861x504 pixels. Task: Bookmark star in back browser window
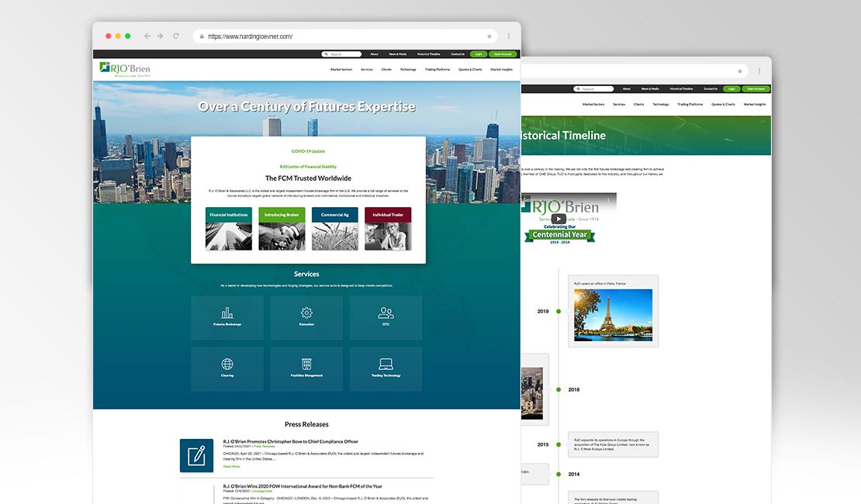(740, 71)
